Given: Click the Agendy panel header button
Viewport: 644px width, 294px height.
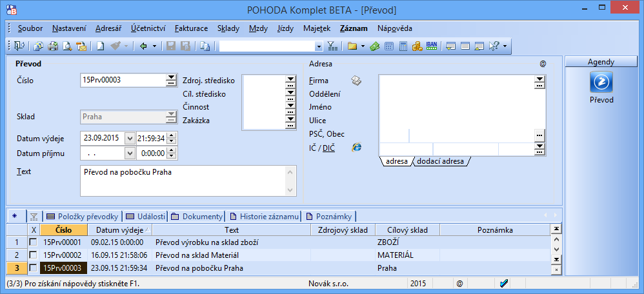Looking at the screenshot, I should (601, 62).
